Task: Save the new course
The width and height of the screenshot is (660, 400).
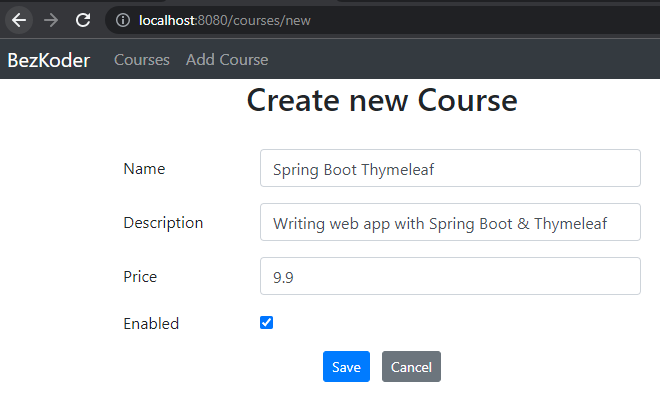Action: pyautogui.click(x=346, y=367)
